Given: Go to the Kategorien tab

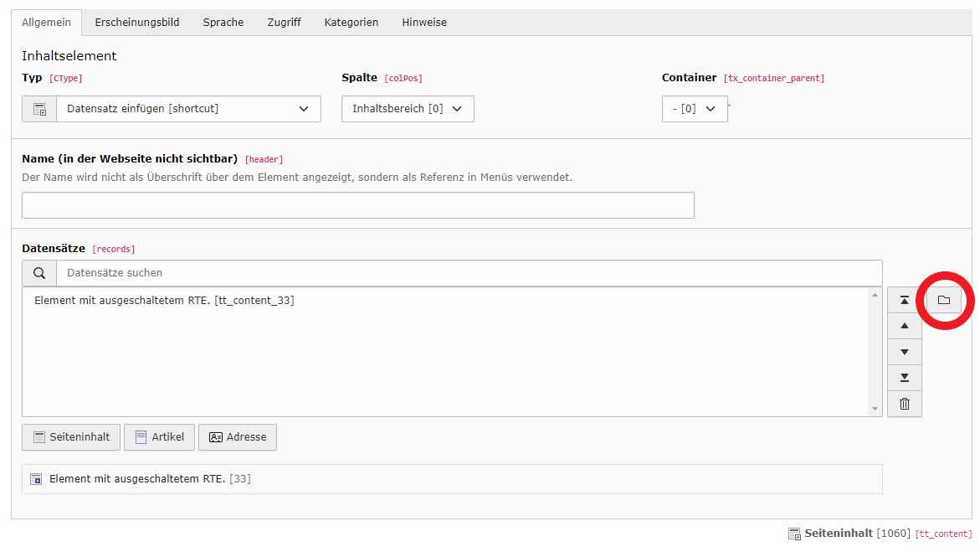Looking at the screenshot, I should click(351, 23).
